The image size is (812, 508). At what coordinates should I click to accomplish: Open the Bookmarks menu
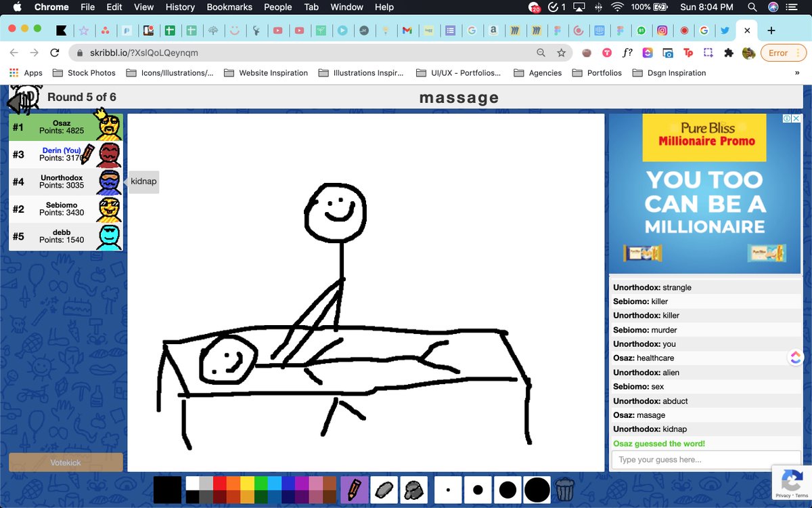coord(229,7)
